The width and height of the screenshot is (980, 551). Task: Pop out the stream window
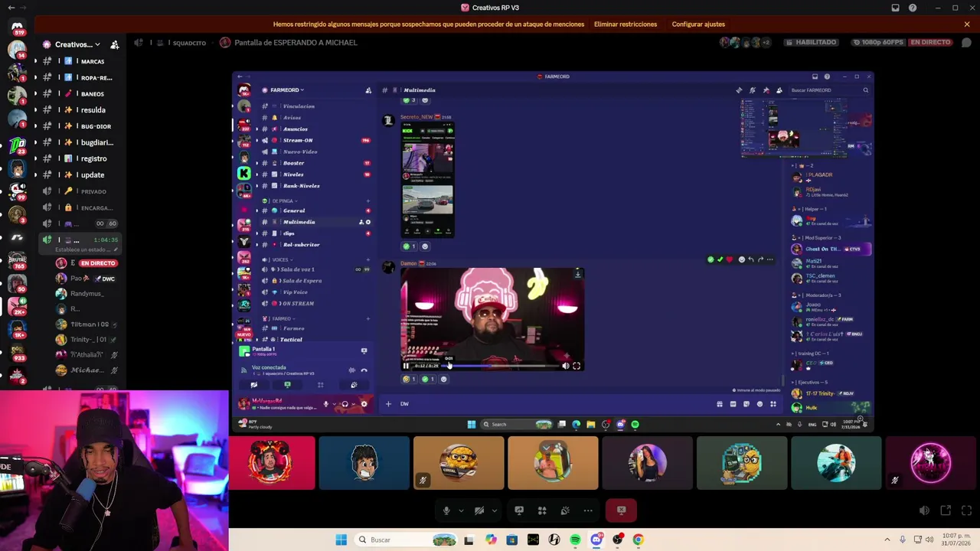pyautogui.click(x=946, y=510)
